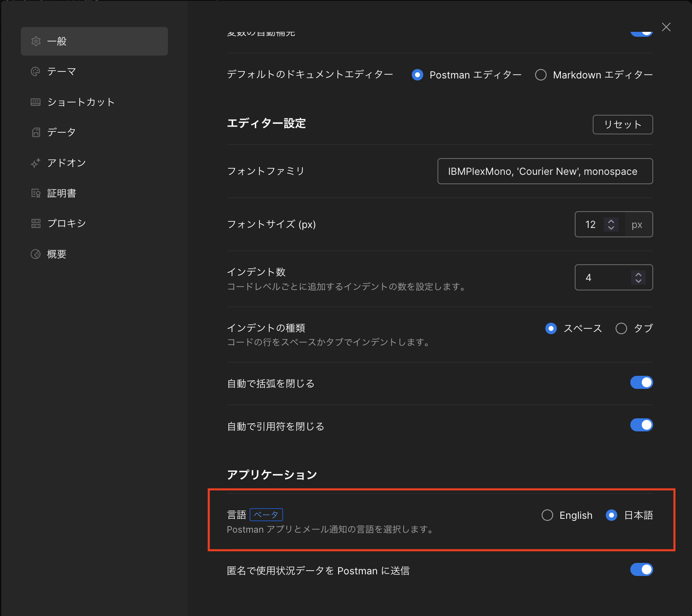This screenshot has width=692, height=616.
Task: Click the info icon for 概要
Action: [36, 254]
